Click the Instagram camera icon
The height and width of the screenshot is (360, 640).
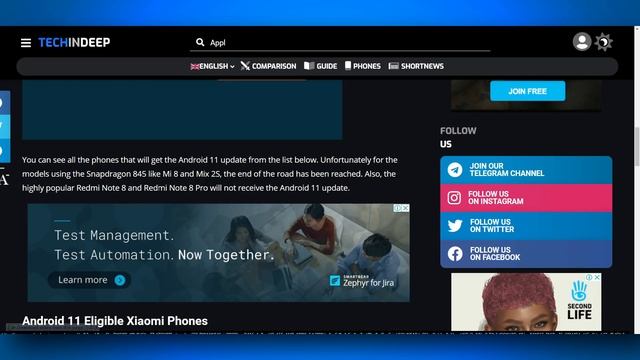click(x=454, y=198)
